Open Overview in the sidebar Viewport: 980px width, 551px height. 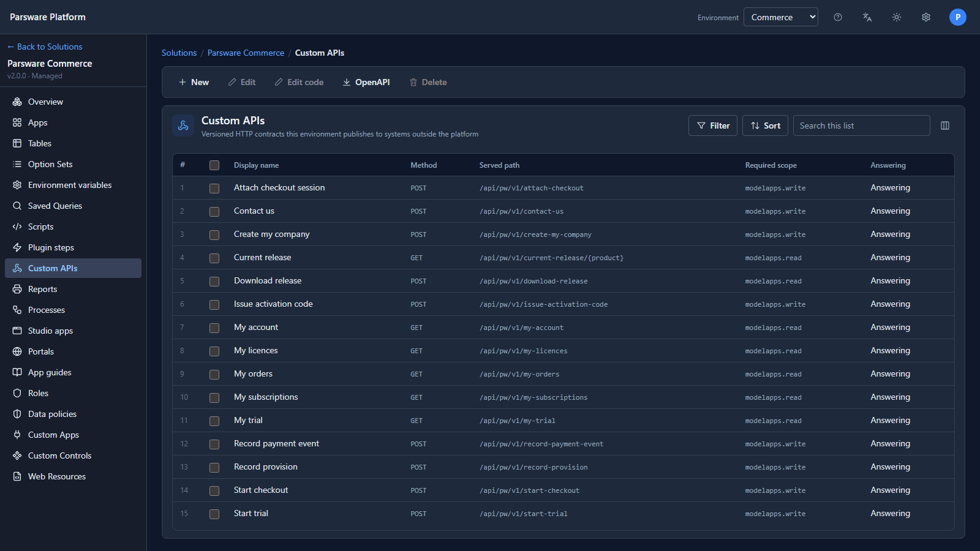(x=73, y=102)
